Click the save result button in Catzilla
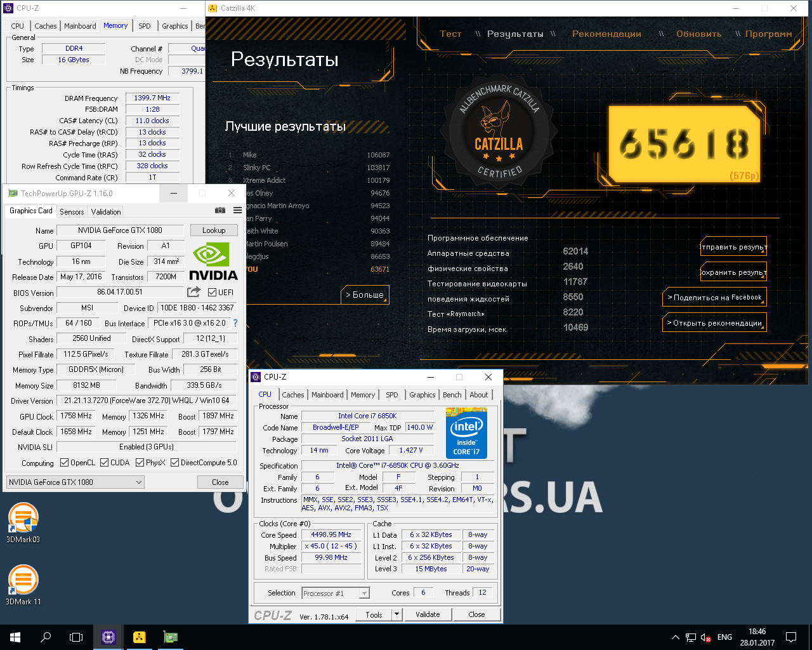 tap(733, 272)
